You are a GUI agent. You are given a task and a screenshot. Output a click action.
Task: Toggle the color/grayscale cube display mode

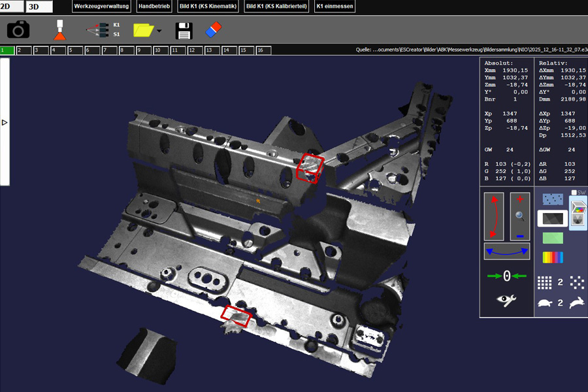click(x=578, y=214)
